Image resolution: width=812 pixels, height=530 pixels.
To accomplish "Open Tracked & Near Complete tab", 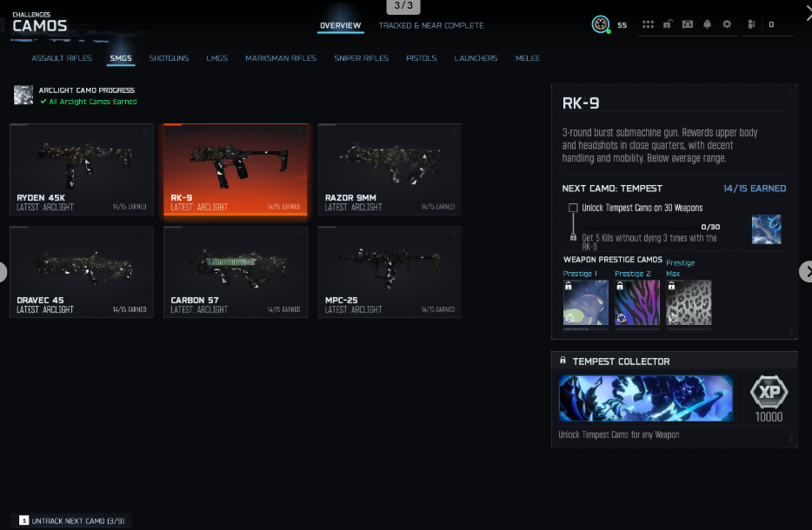I will [430, 25].
